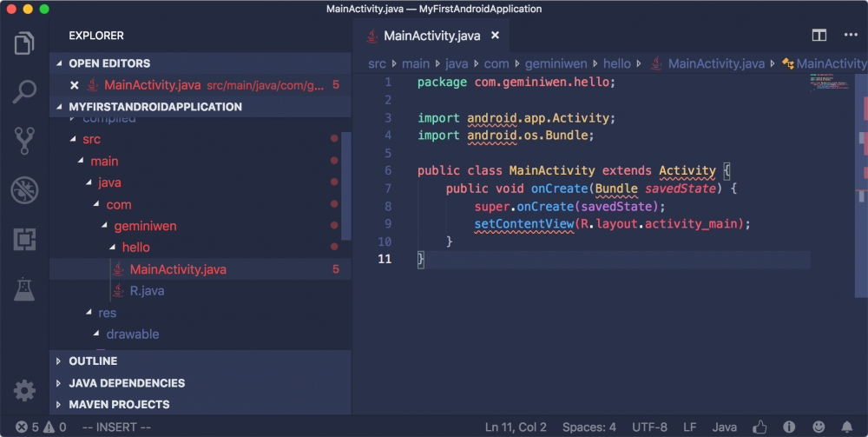Click the LF end-of-line indicator

tap(690, 427)
